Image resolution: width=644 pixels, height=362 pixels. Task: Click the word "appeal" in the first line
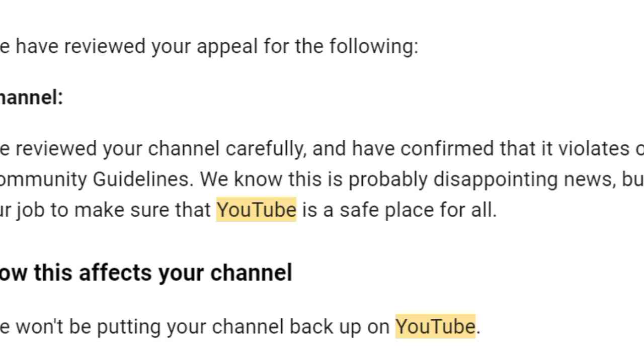(x=227, y=46)
